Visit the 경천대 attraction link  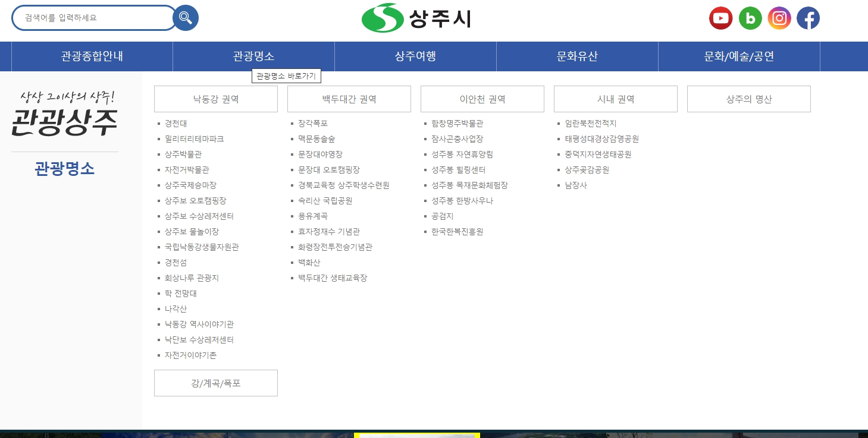176,123
